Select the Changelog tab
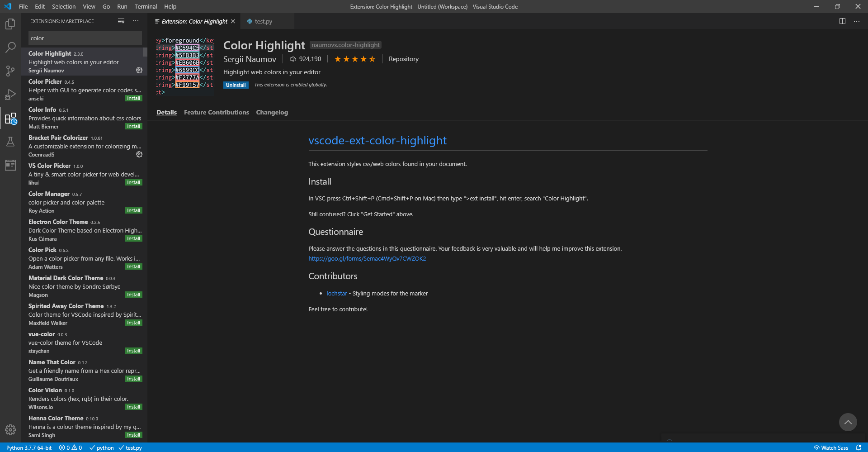 272,112
